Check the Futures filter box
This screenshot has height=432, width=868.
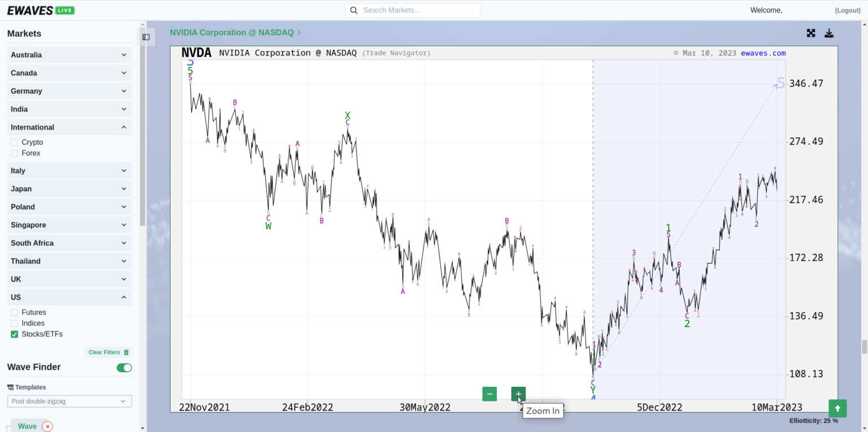tap(15, 313)
